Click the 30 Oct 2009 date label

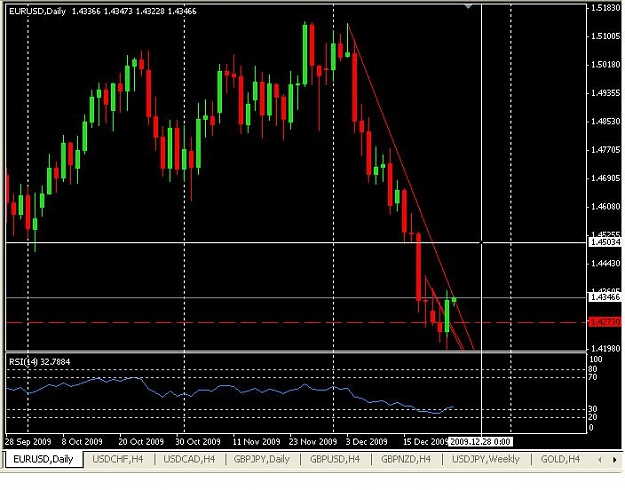[x=198, y=442]
